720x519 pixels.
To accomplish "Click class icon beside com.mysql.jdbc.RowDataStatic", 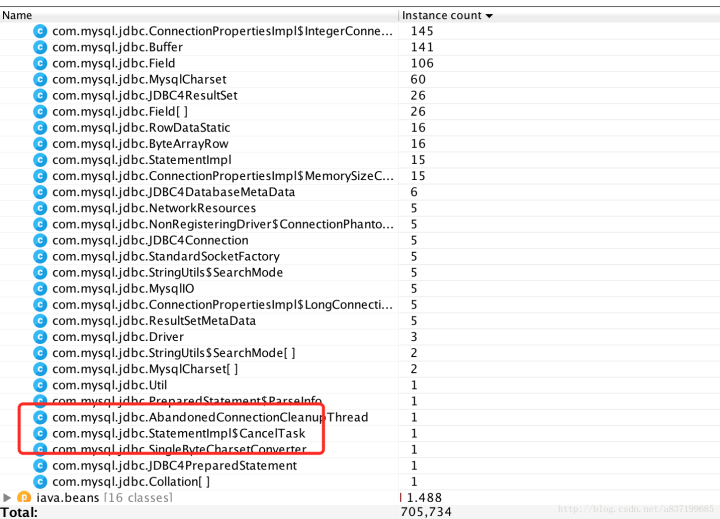I will [x=40, y=128].
